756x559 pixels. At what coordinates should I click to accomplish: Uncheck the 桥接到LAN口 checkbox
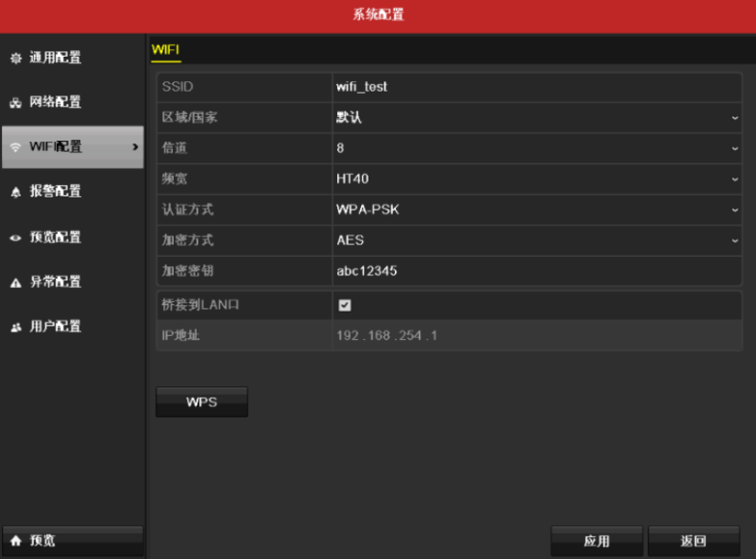click(x=345, y=304)
